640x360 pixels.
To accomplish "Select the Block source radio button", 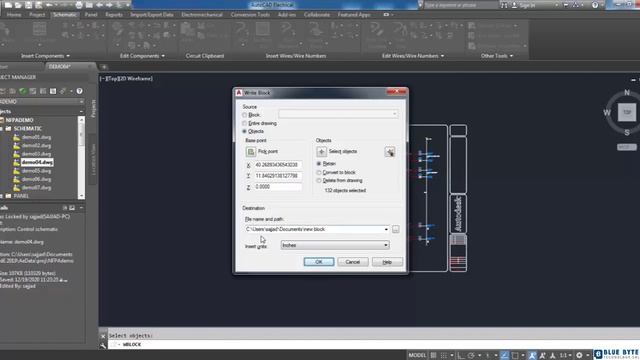I will pos(244,115).
